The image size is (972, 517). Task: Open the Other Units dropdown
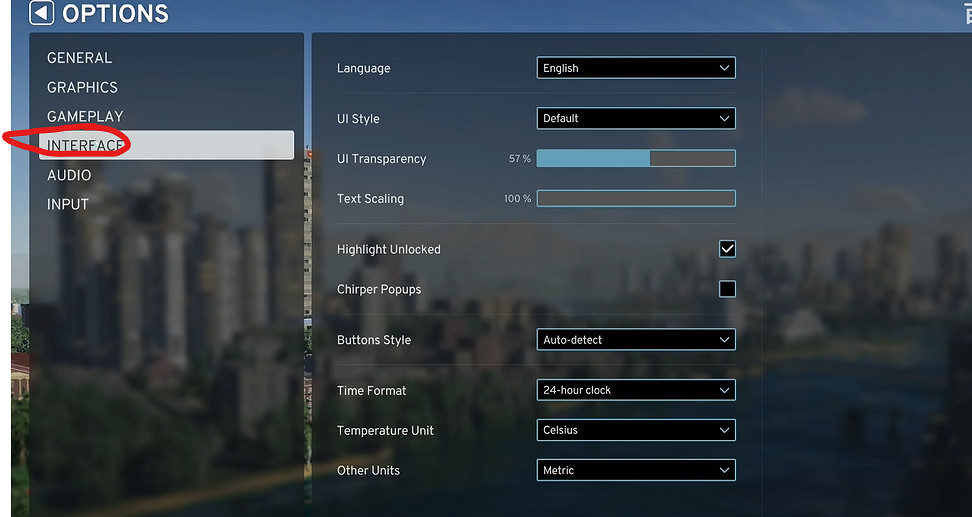click(635, 470)
